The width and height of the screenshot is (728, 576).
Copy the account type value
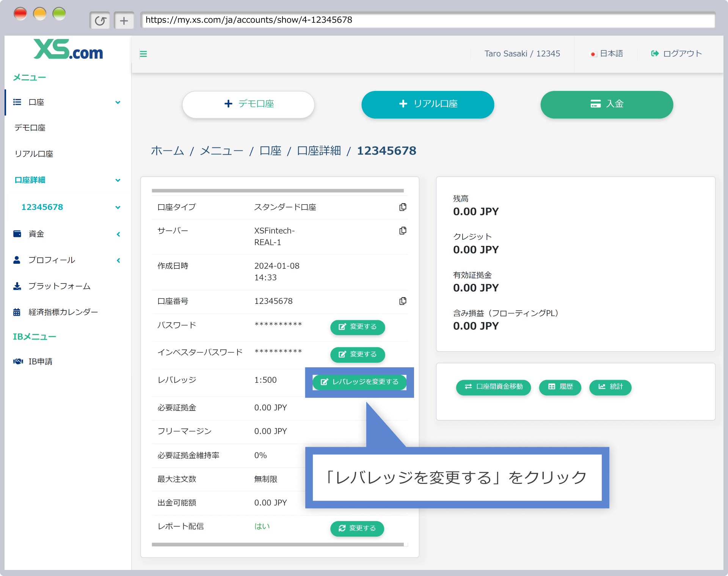pos(403,207)
